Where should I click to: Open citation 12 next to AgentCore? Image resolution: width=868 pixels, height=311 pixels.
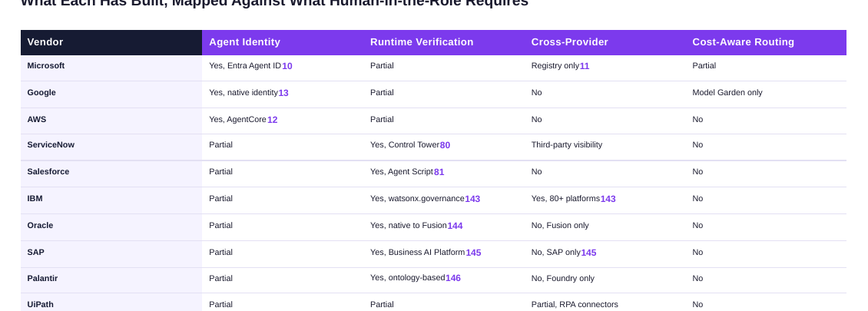coord(273,120)
